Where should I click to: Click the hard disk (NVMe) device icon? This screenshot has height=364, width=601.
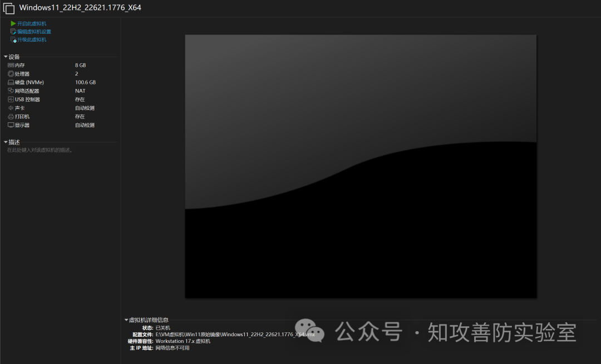tap(11, 82)
